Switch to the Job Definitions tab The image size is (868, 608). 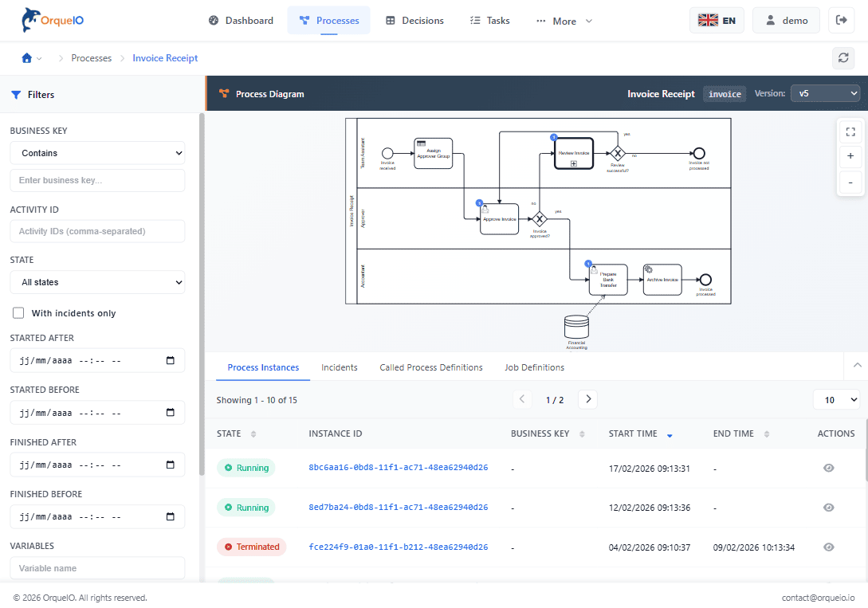[x=534, y=367]
